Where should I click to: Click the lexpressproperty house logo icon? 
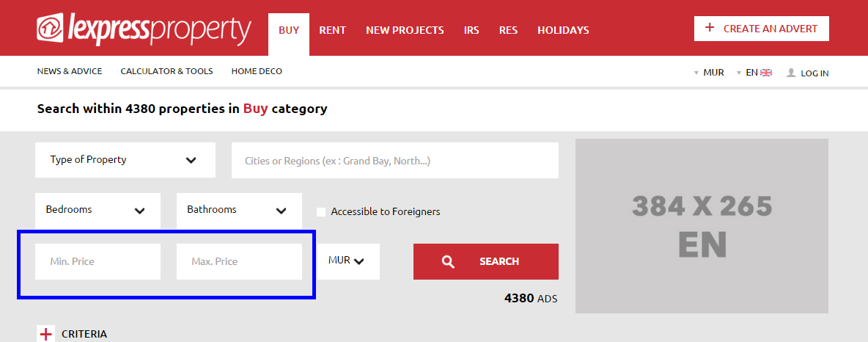tap(51, 29)
